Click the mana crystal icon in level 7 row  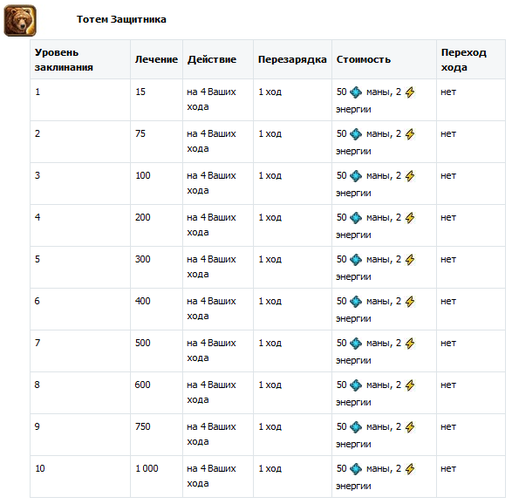click(356, 343)
